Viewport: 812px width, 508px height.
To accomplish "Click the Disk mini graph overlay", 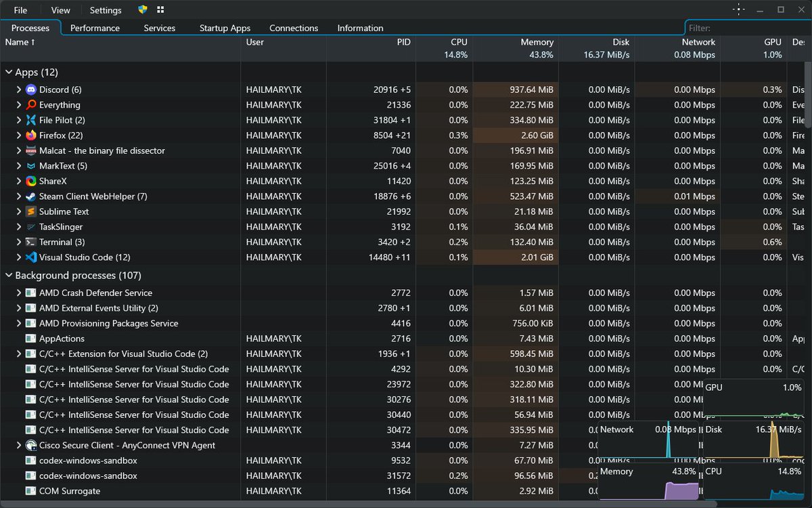I will tap(754, 440).
